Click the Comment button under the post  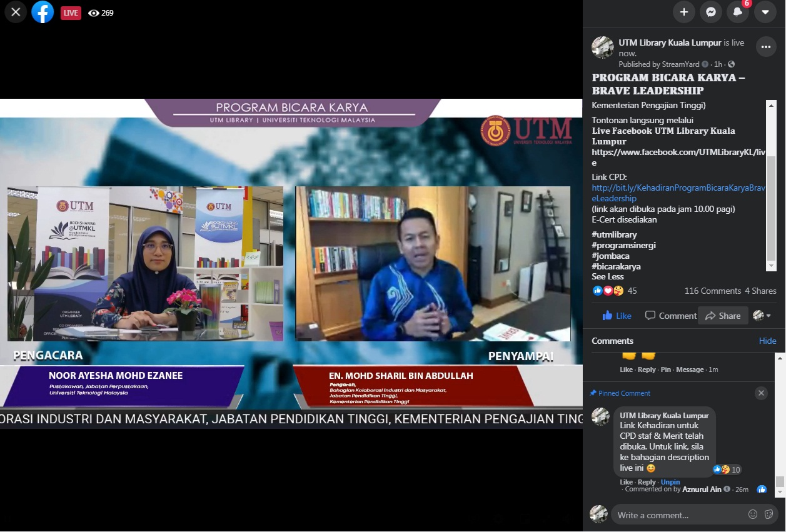pyautogui.click(x=671, y=316)
